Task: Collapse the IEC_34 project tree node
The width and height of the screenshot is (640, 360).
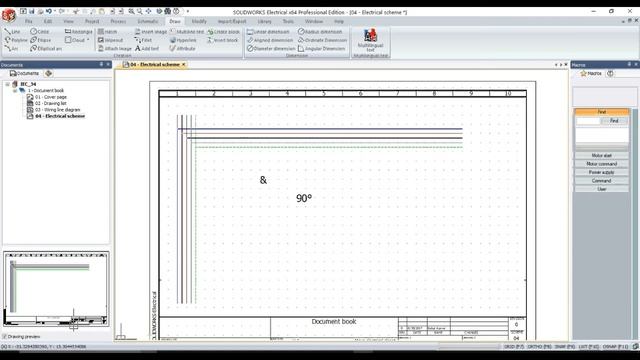Action: click(x=7, y=84)
